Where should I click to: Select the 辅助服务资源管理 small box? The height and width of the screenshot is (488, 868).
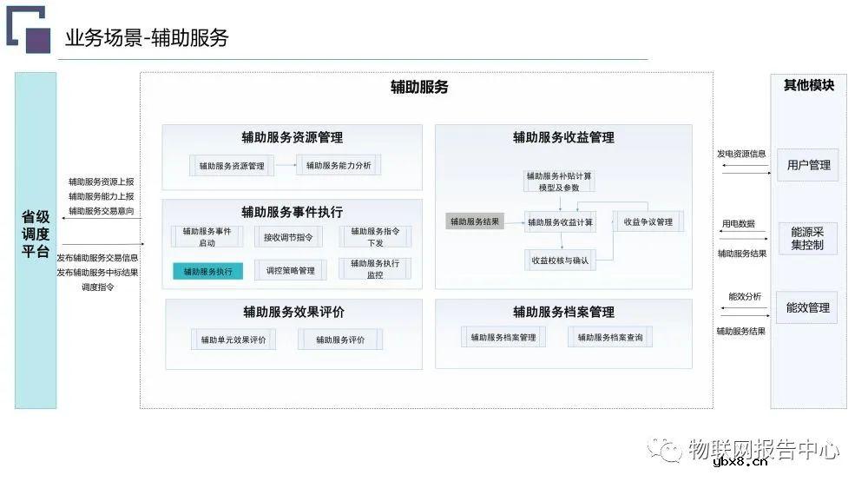point(232,166)
